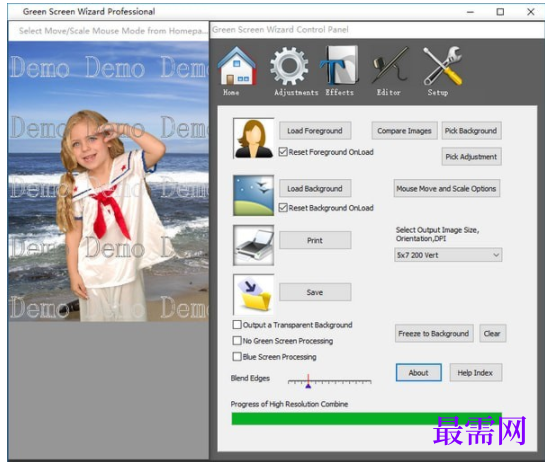Enable No Green Screen Processing
Viewport: 545px width, 462px height.
(x=237, y=341)
